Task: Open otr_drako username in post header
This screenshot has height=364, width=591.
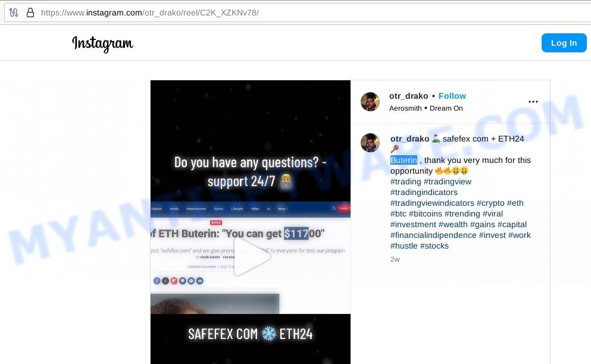Action: 408,96
